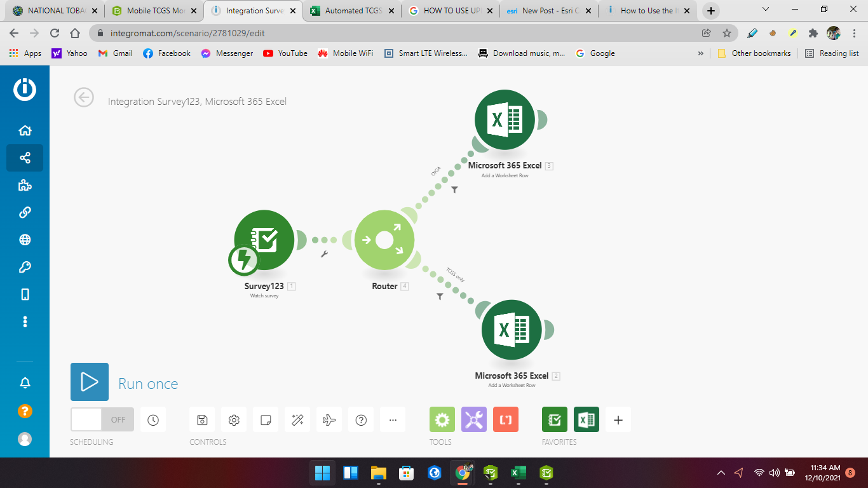Select the upper Microsoft 365 Excel module
Viewport: 868px width, 488px height.
[x=505, y=119]
